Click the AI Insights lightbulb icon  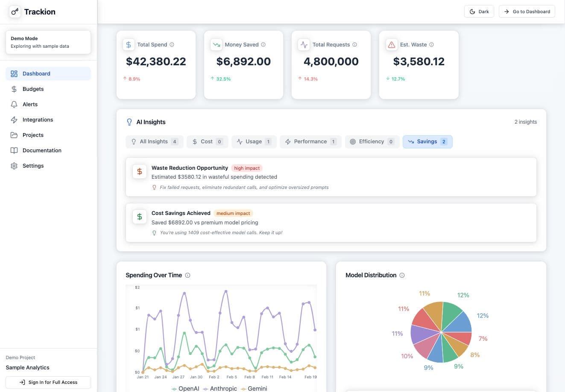(129, 122)
